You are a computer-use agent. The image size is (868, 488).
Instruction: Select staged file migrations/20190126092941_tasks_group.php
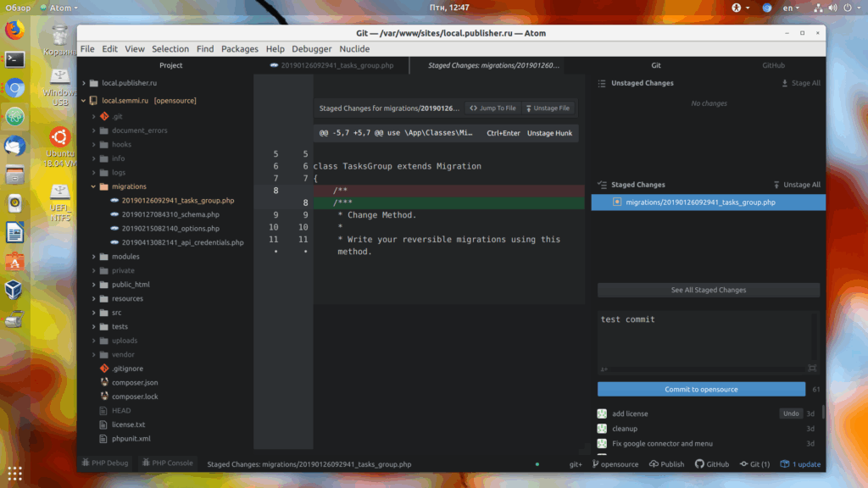[x=709, y=202]
